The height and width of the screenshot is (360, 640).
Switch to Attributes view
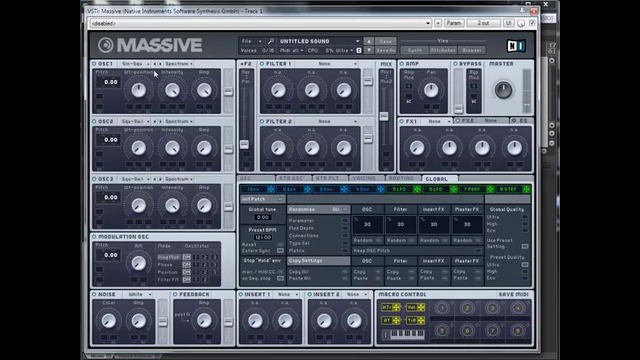pyautogui.click(x=443, y=50)
